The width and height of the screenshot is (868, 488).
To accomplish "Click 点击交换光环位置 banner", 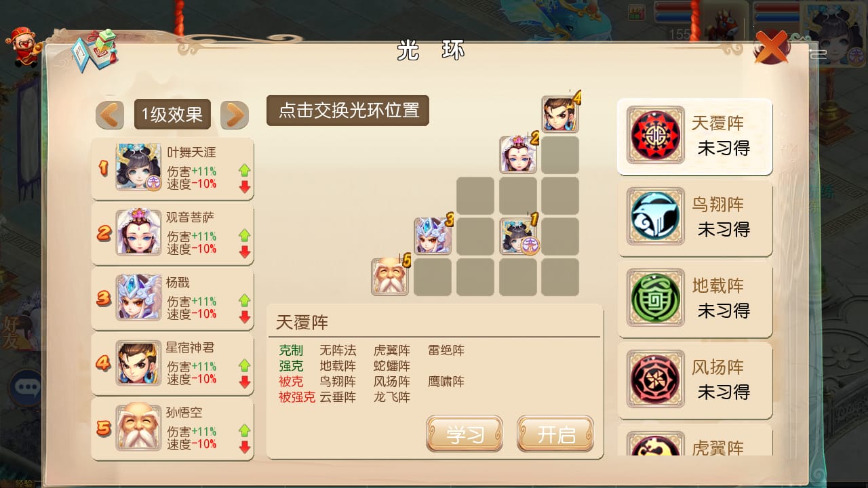I will coord(348,110).
